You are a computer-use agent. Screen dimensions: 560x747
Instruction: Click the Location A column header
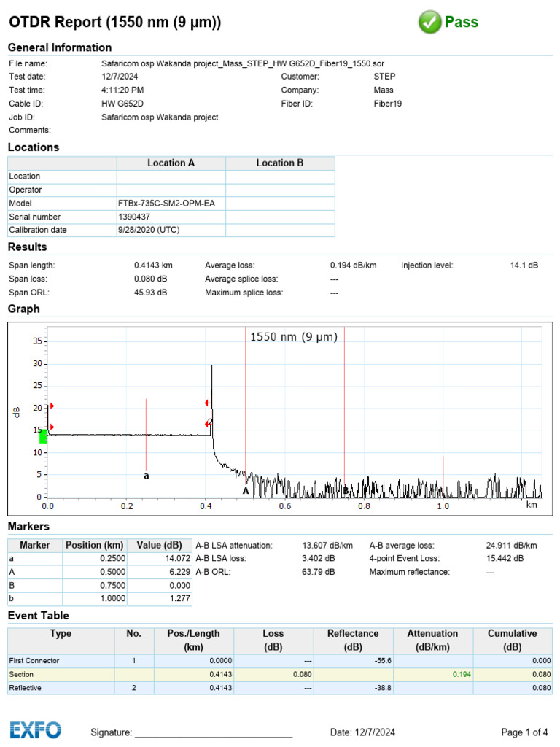tap(171, 163)
